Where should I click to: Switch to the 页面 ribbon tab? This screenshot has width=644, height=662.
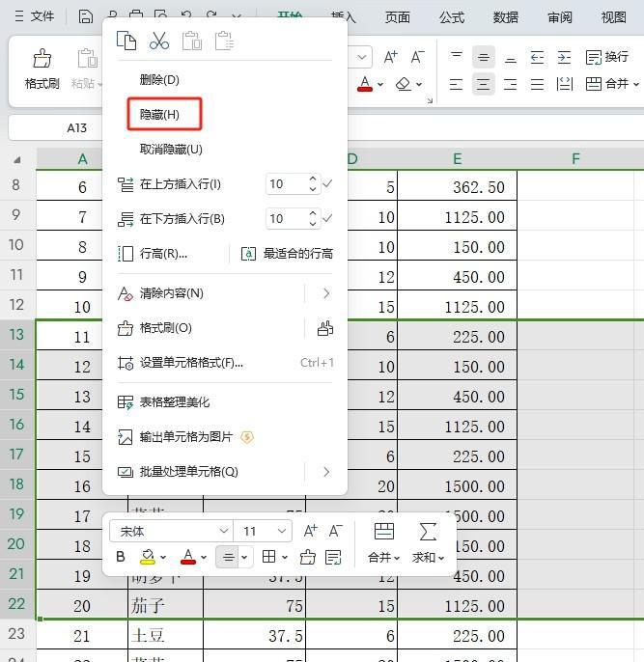tap(398, 17)
